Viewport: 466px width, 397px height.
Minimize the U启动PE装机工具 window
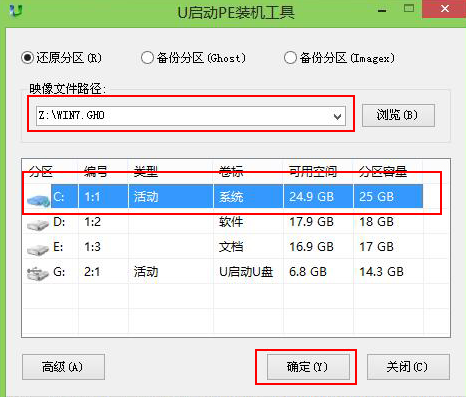pyautogui.click(x=382, y=10)
